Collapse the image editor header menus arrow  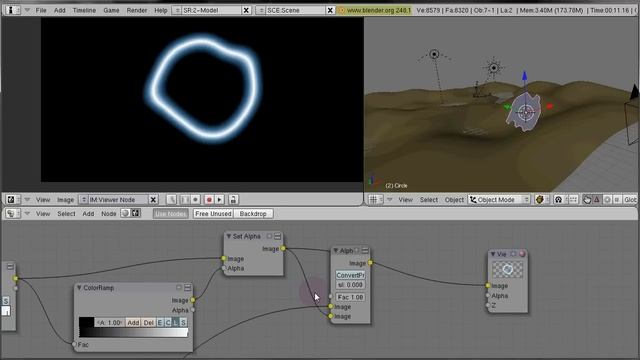[27, 200]
